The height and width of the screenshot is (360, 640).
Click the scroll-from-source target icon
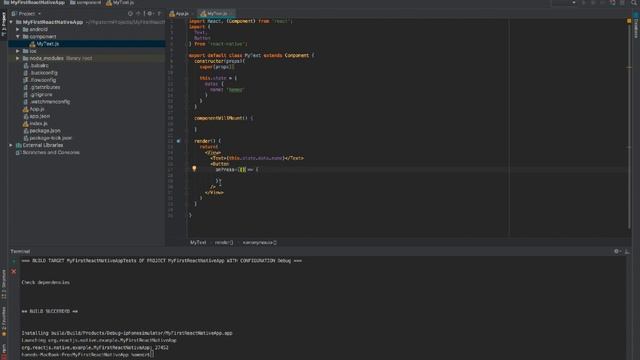pos(130,13)
